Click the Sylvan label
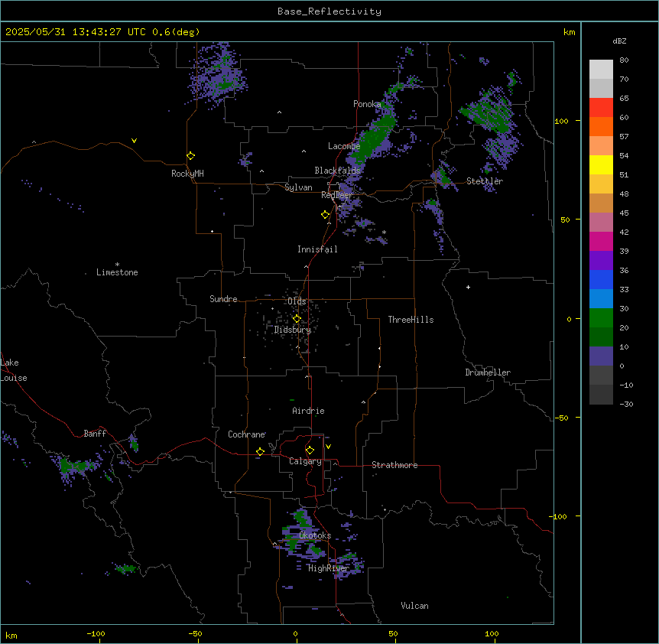Screen dimensions: 659x644 298,187
